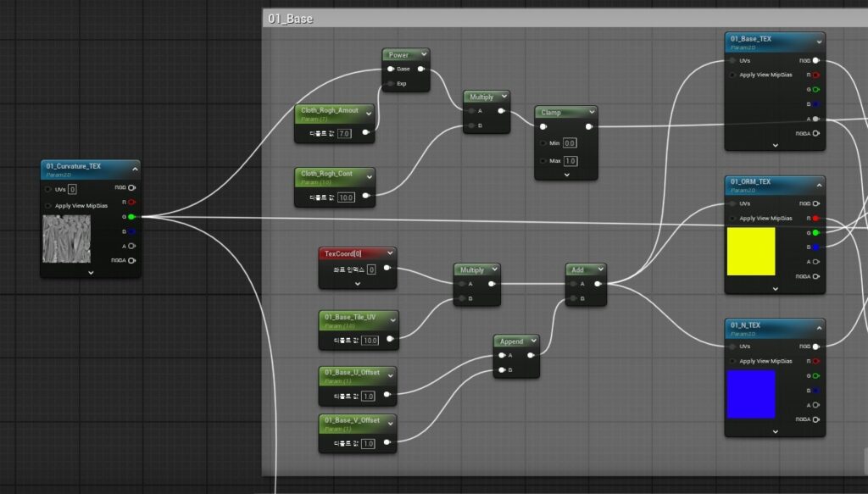868x494 pixels.
Task: Click the Exp input pin of Power node
Action: pos(390,84)
